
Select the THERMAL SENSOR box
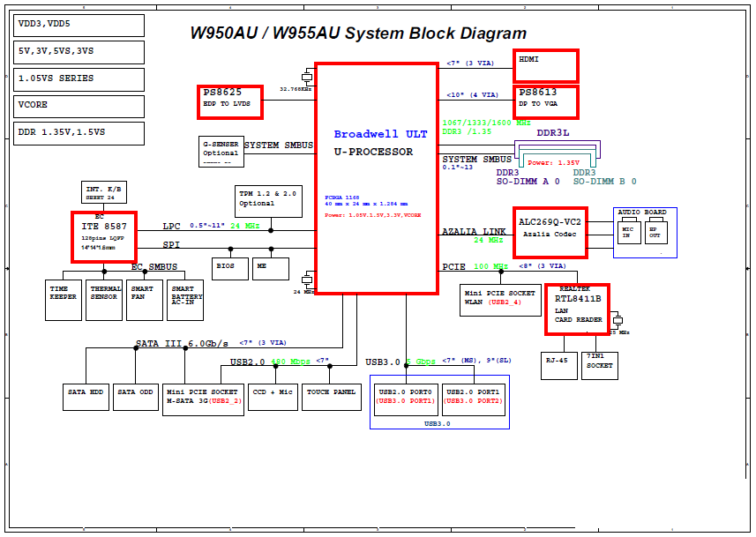[x=104, y=300]
